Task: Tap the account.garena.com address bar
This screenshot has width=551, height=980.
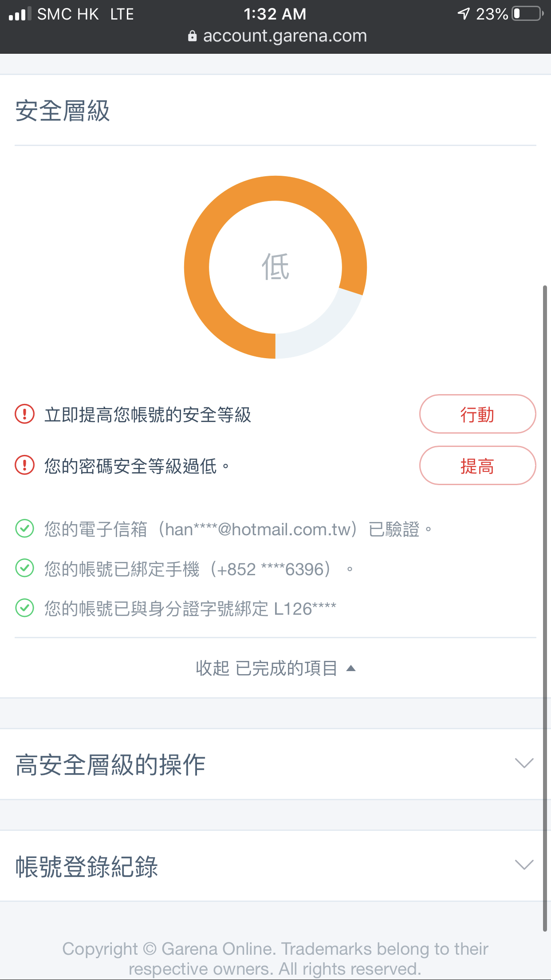Action: point(277,36)
